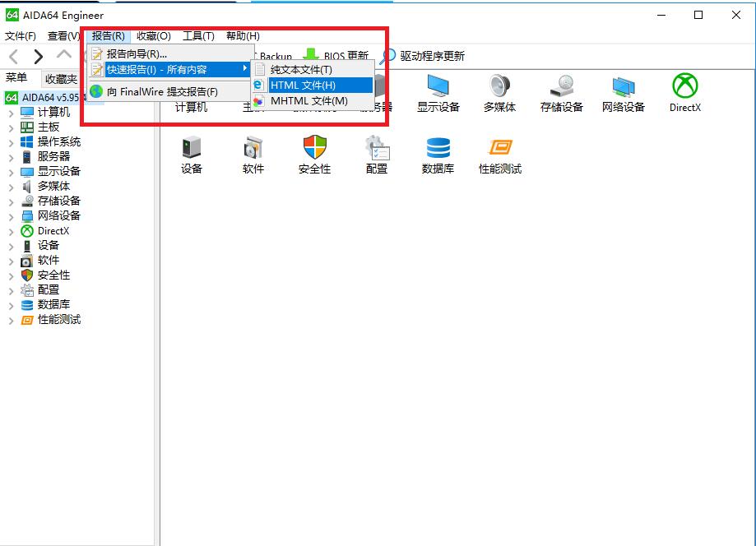Select 服务器 in the sidebar tree
The width and height of the screenshot is (756, 546).
pyautogui.click(x=53, y=156)
